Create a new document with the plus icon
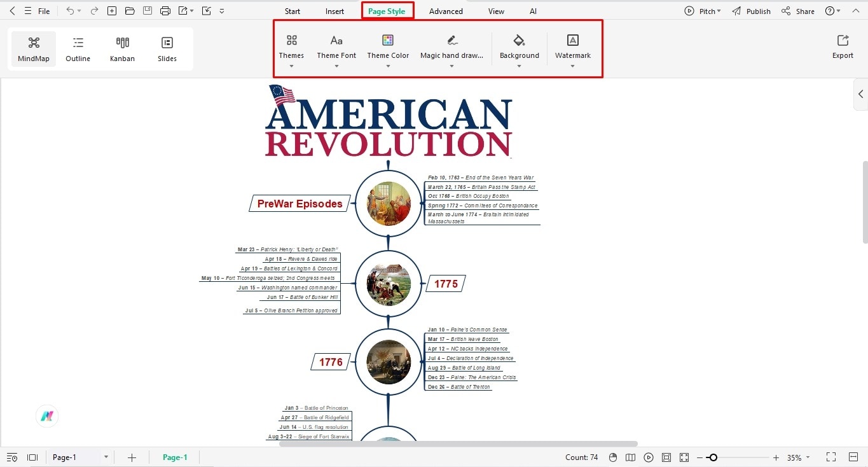868x467 pixels. [x=112, y=11]
